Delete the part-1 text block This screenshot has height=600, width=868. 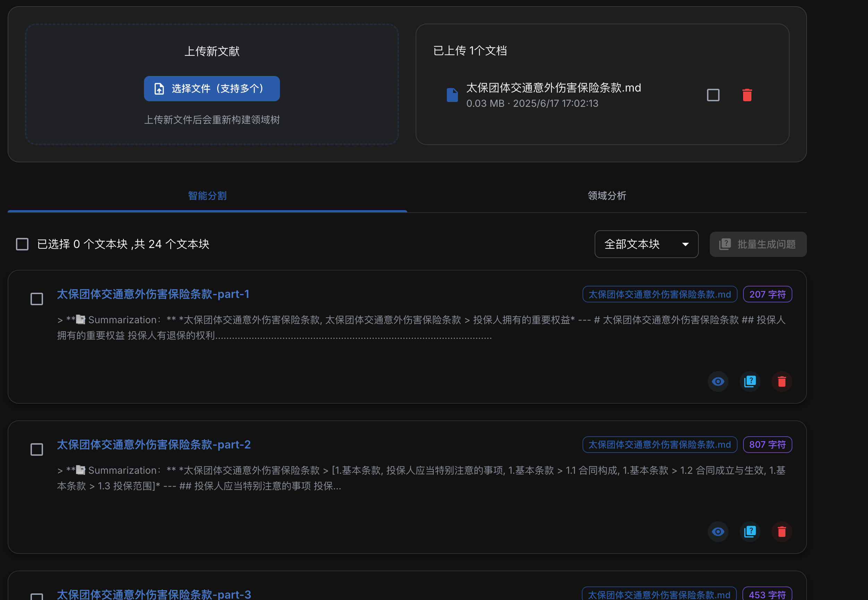coord(782,381)
